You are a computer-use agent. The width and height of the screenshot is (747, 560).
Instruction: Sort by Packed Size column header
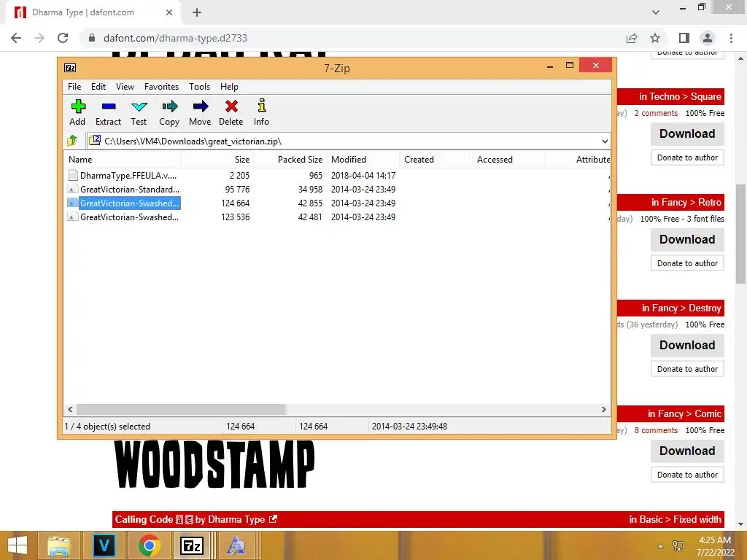[290, 160]
